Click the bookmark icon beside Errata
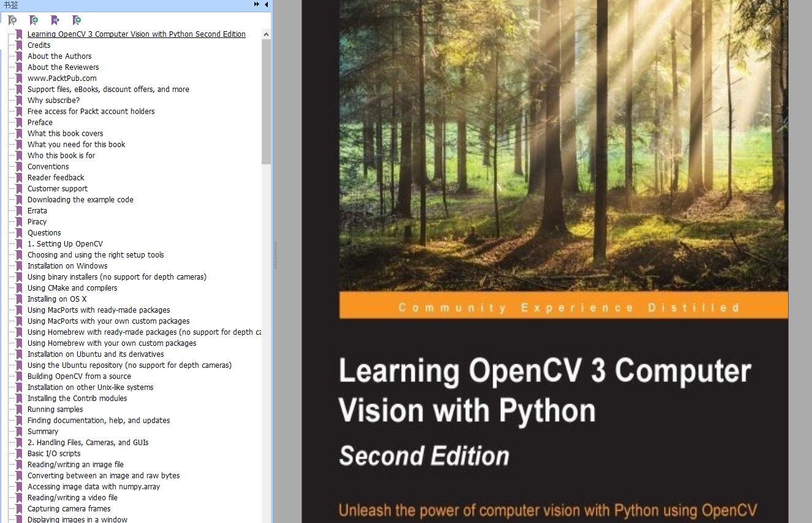Viewport: 812px width, 523px height. click(20, 211)
